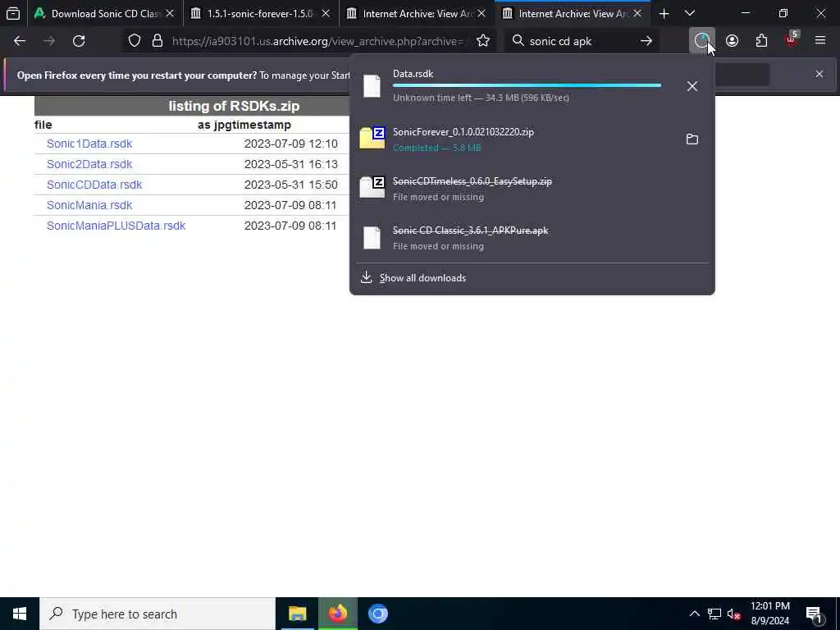Open the Firefox View icon
The width and height of the screenshot is (840, 630).
(13, 14)
